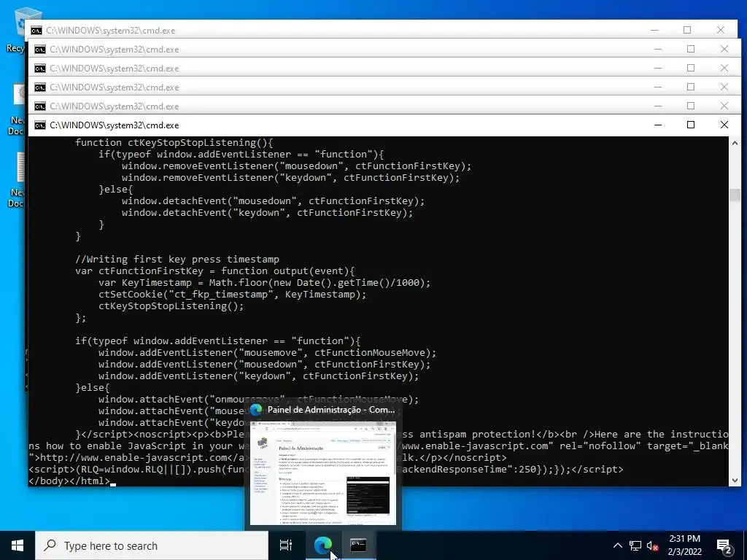Screen dimensions: 747x560
Task: Close the front cmd.exe window
Action: point(724,125)
